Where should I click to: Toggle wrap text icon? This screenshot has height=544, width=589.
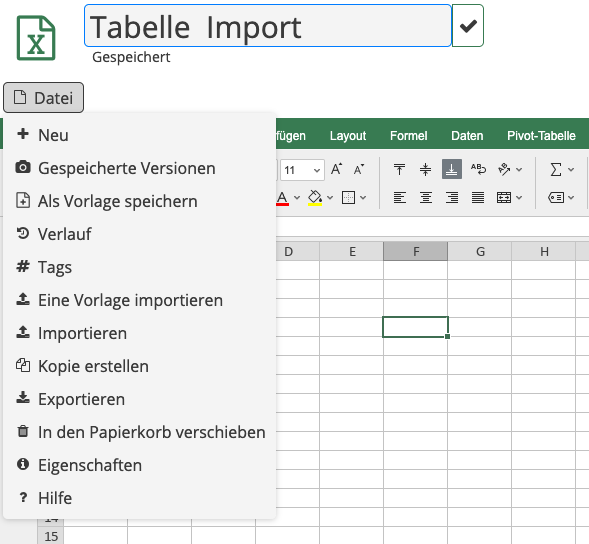coord(478,169)
